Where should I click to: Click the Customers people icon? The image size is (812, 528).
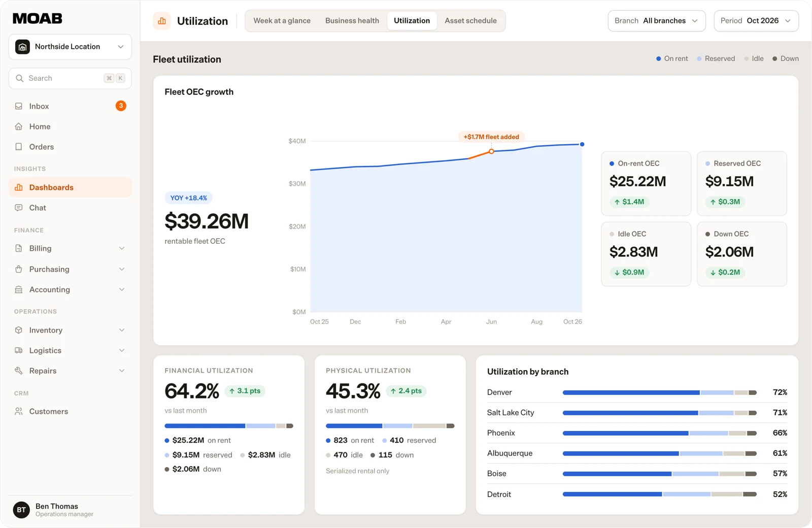[x=19, y=411]
